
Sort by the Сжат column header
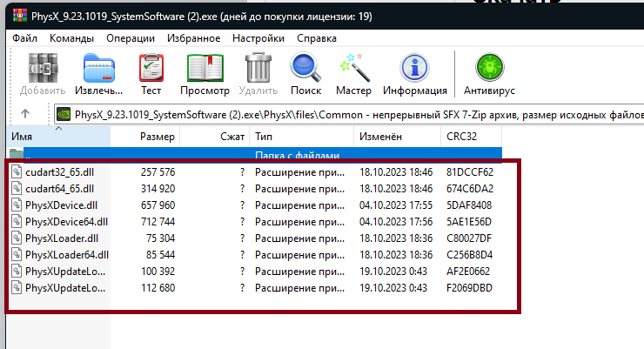(215, 137)
